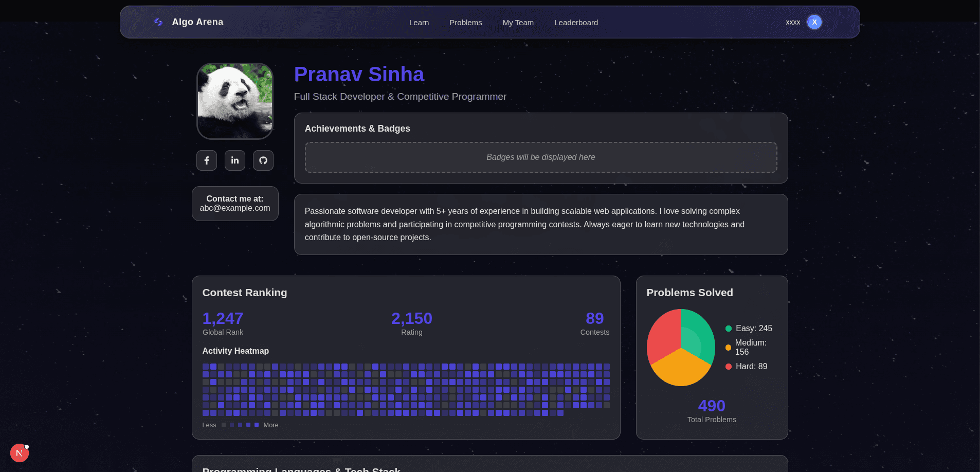
Task: Open the Leaderboard page
Action: coord(576,23)
